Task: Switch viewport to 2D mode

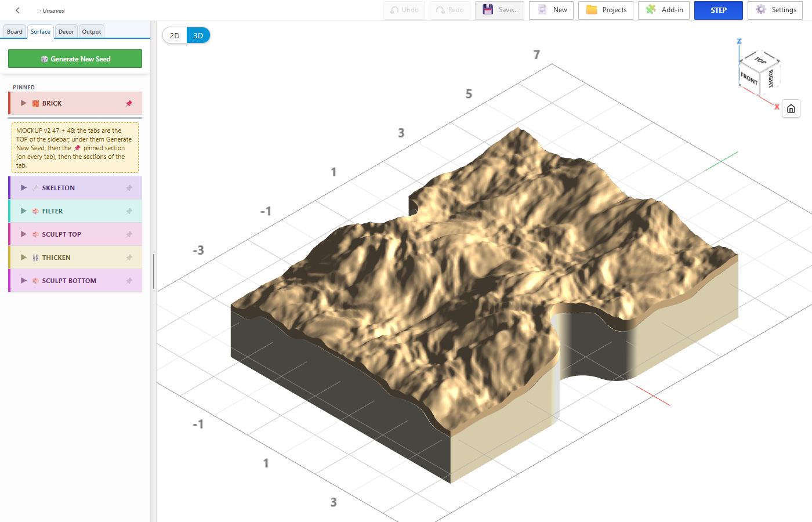Action: tap(175, 35)
